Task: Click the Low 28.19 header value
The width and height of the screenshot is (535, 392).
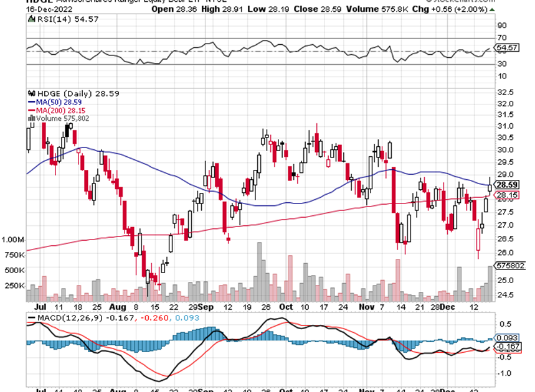Action: (x=268, y=9)
